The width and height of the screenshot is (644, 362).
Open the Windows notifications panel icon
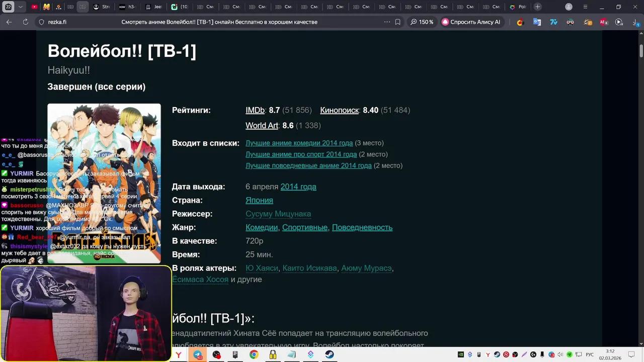coord(632,354)
